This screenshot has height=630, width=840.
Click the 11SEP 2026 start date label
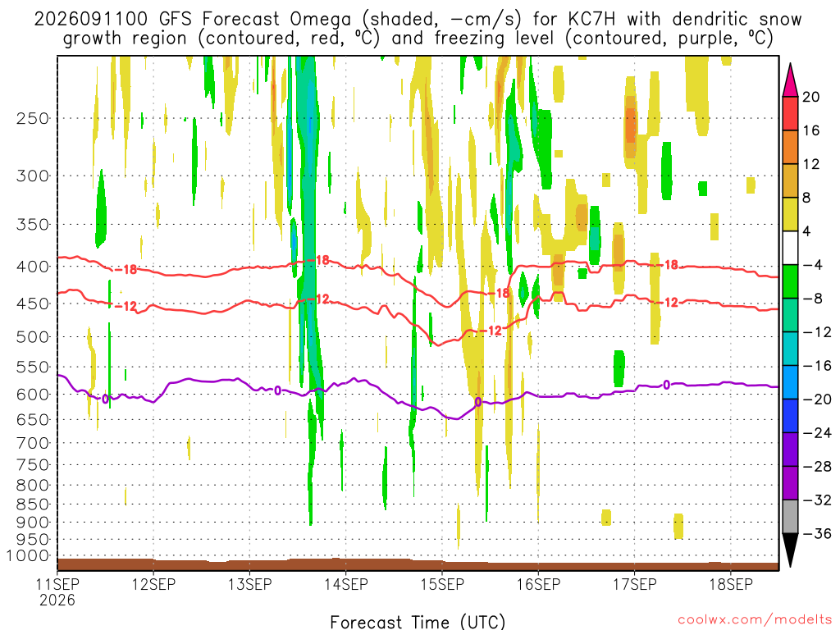57,592
